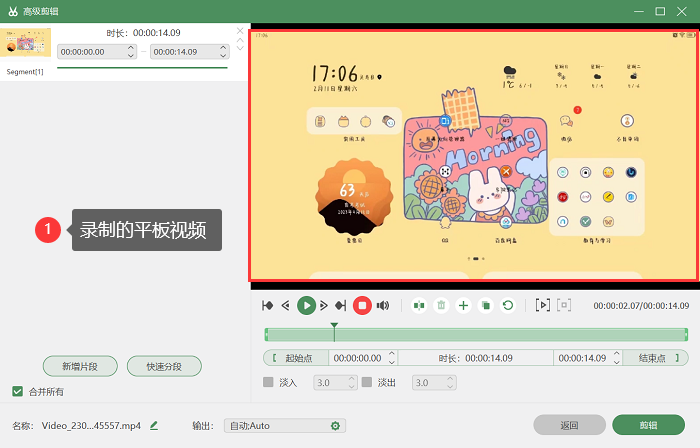Click the 新增片段 add segment button
700x448 pixels.
pos(80,366)
